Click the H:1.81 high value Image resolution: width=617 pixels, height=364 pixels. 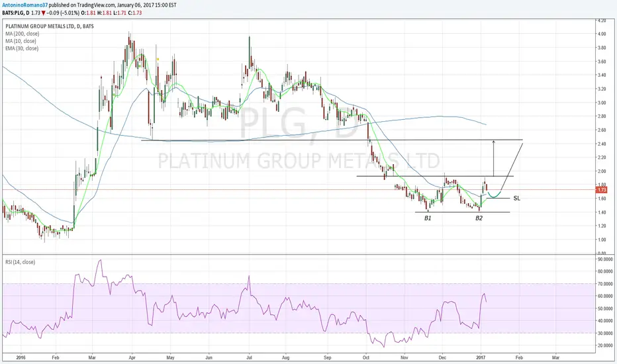coord(103,13)
